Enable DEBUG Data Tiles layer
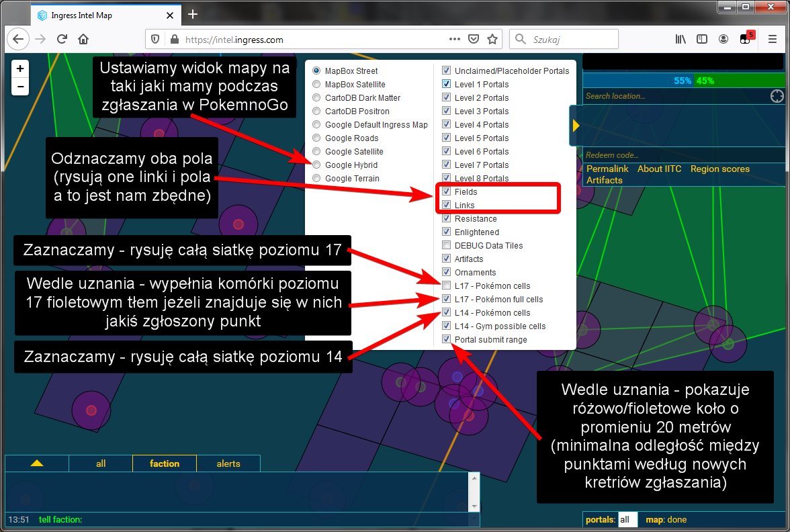This screenshot has width=790, height=532. click(x=446, y=245)
